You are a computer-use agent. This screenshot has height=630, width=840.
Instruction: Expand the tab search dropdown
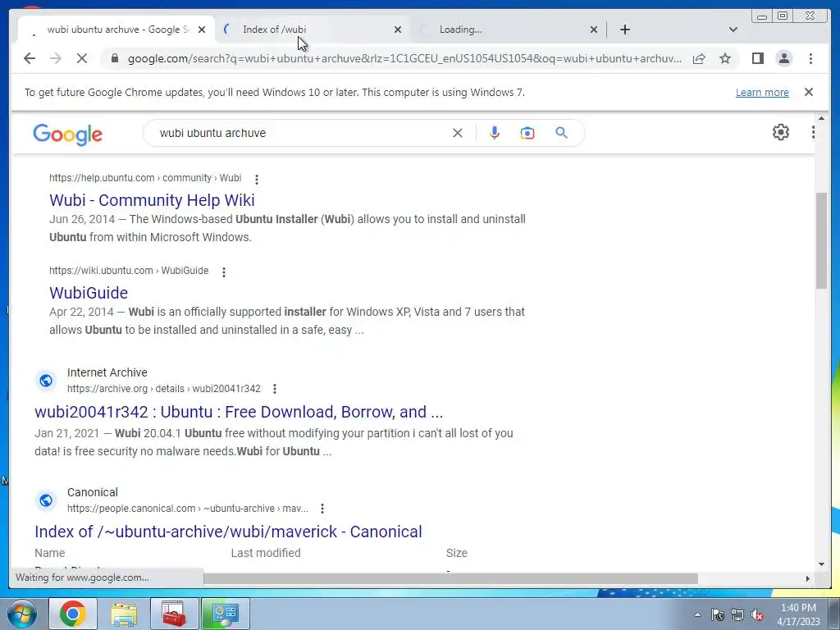tap(733, 30)
